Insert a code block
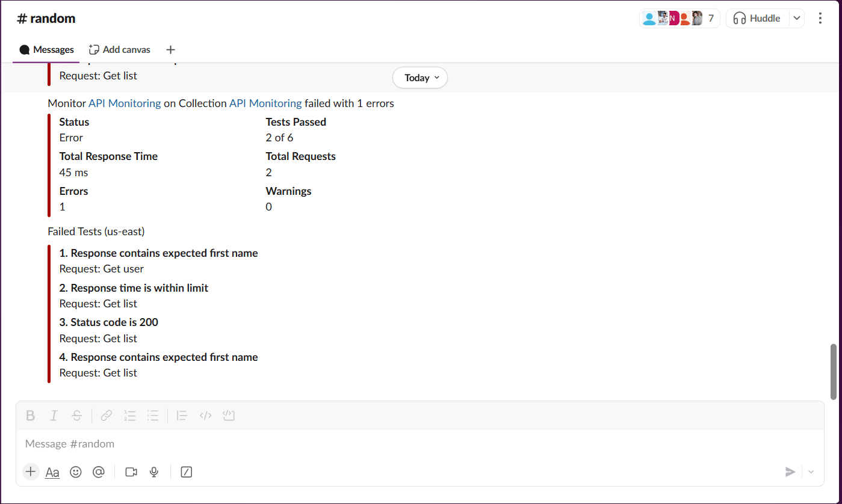Viewport: 842px width, 504px height. coord(228,416)
